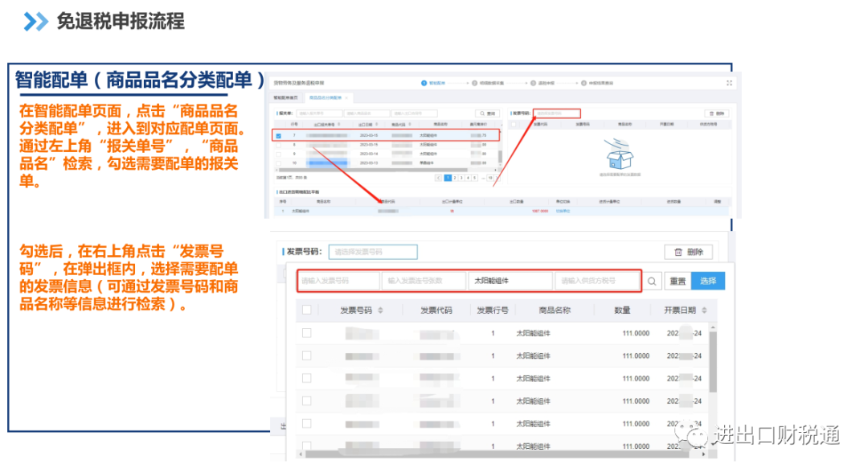Uncheck the checked customs declaration row 7
868x473 pixels.
coord(278,135)
